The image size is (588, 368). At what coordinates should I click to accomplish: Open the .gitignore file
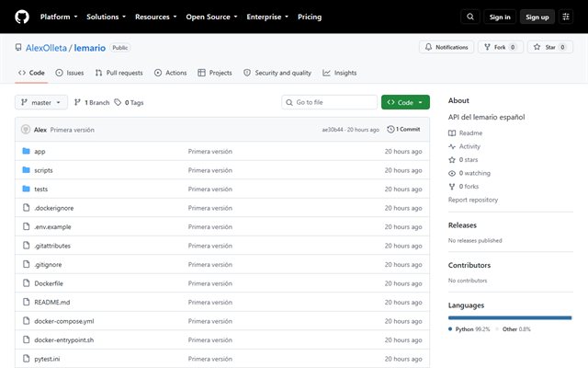point(48,264)
